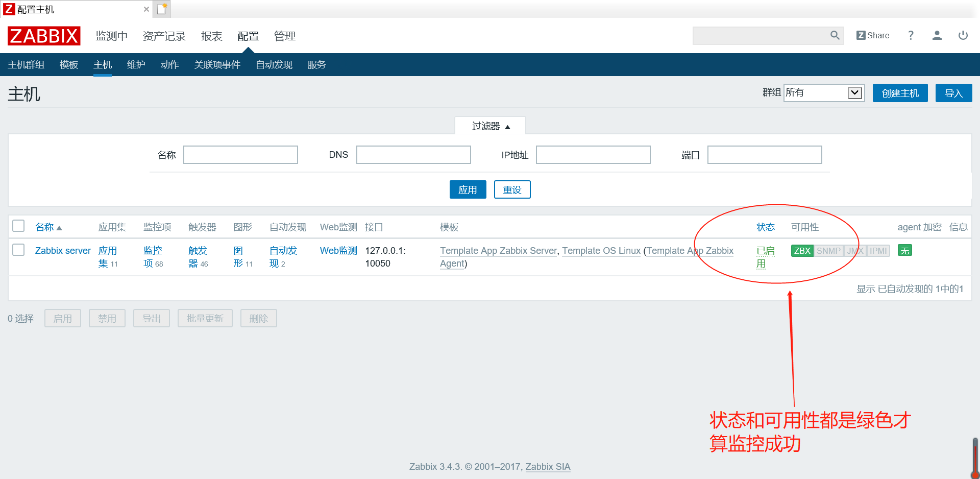Go to 主机群组 submenu
Image resolution: width=980 pixels, height=479 pixels.
pos(26,65)
